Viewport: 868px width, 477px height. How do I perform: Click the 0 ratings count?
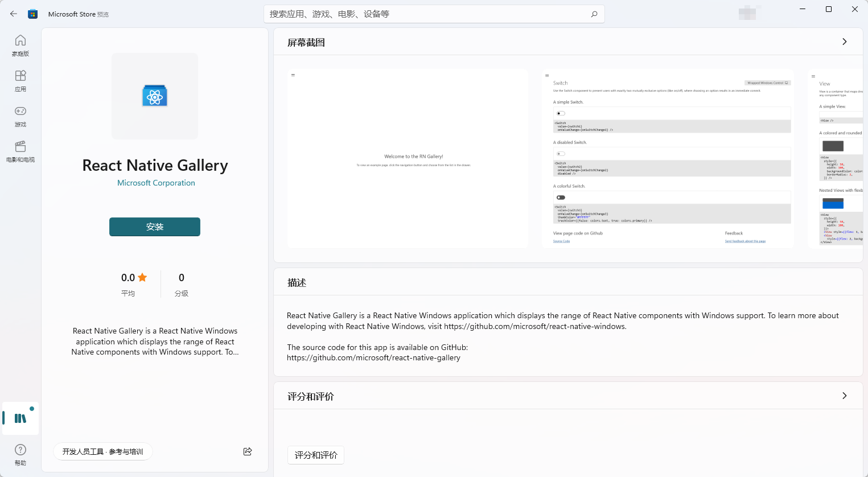(x=182, y=278)
